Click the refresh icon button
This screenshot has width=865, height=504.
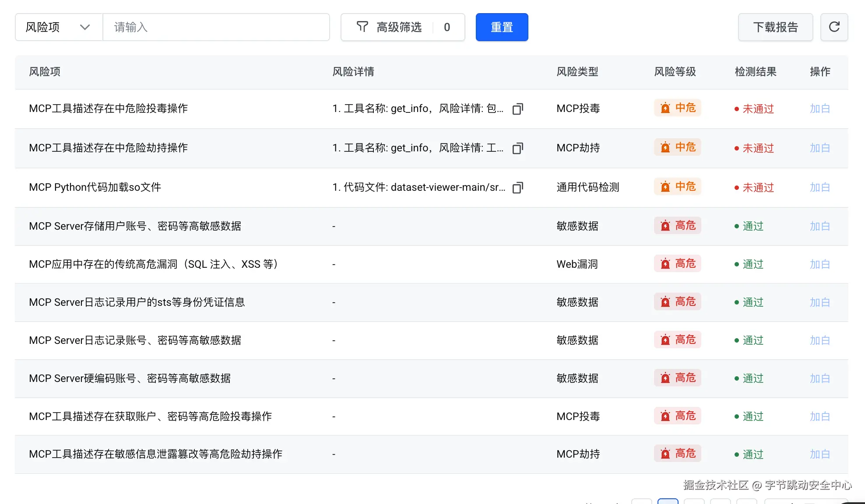click(x=834, y=27)
